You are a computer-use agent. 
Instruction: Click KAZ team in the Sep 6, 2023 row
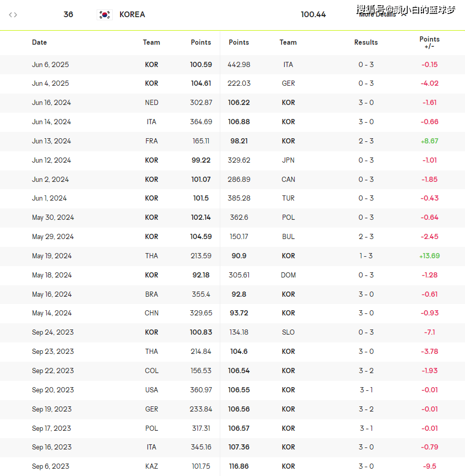tap(152, 466)
